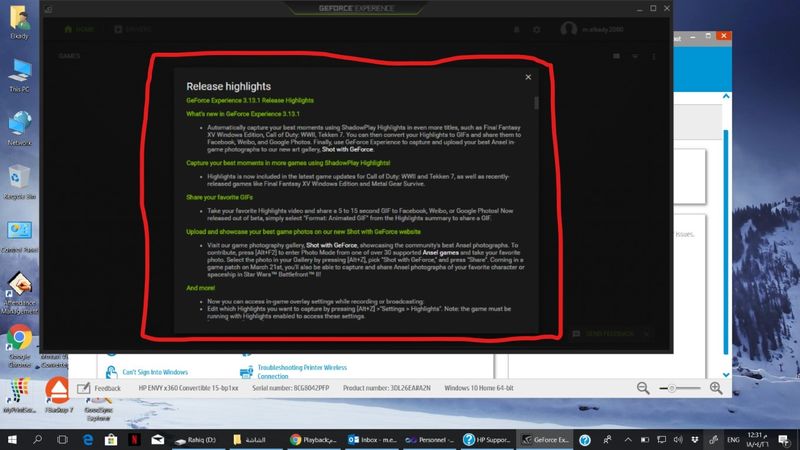The height and width of the screenshot is (450, 800).
Task: Open the 'Ansel games' link
Action: pos(440,253)
